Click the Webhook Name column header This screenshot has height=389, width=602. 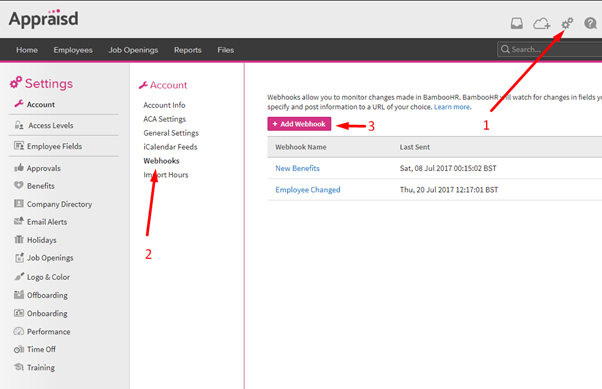click(x=301, y=147)
